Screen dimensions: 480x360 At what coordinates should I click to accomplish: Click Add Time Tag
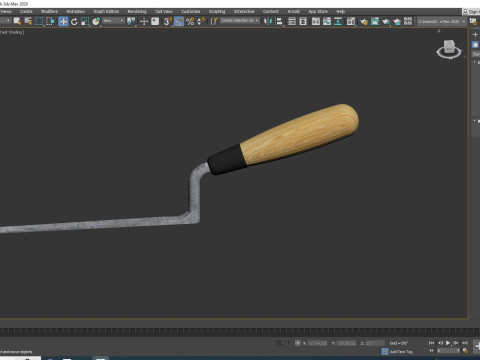click(x=401, y=352)
